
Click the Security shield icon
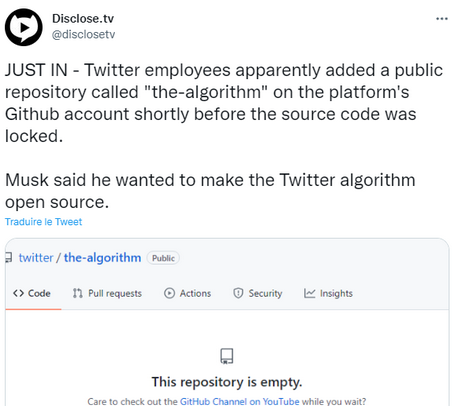[x=238, y=293]
